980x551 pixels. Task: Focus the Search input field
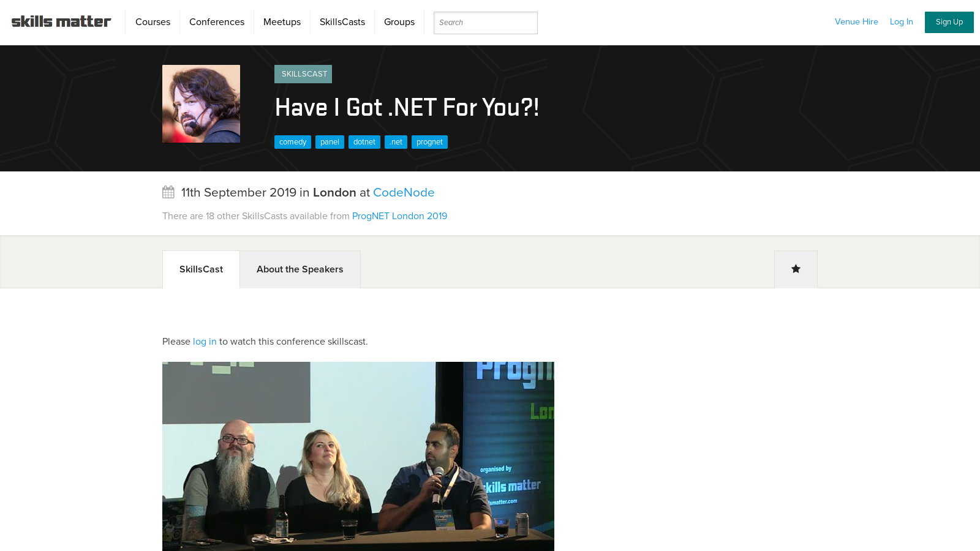[486, 23]
